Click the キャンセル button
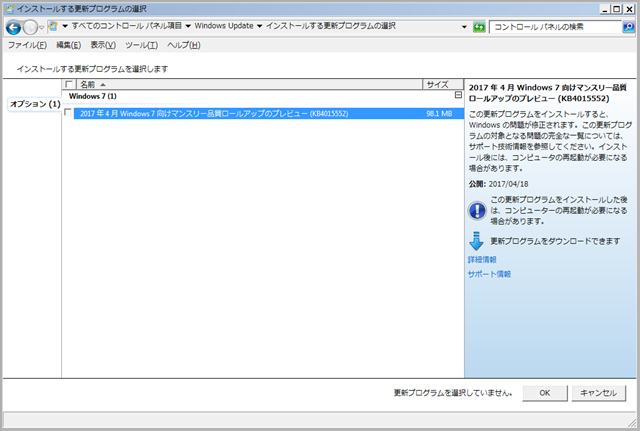Screen dimensions: 640x431 click(598, 393)
